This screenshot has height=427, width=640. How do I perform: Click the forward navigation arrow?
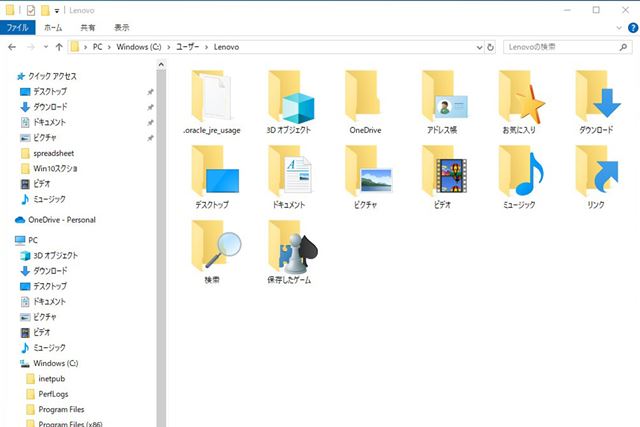[31, 47]
